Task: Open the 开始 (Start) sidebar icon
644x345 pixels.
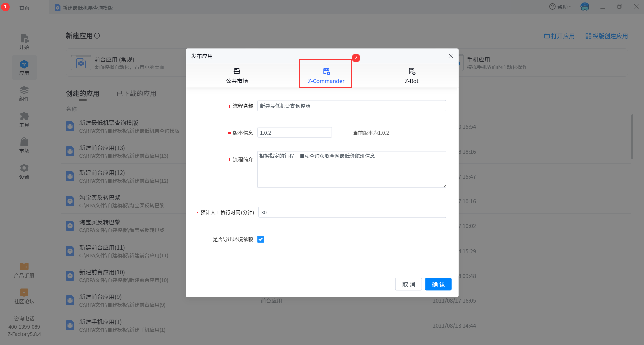Action: (x=24, y=42)
